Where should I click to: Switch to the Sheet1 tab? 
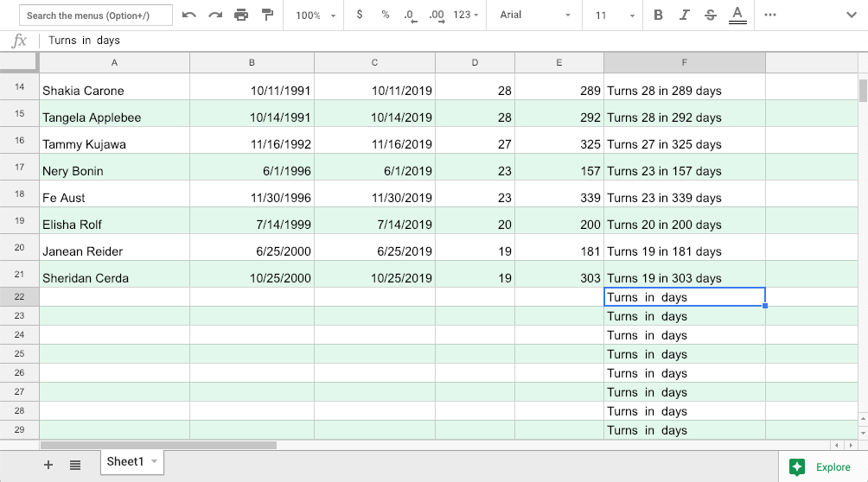point(125,462)
